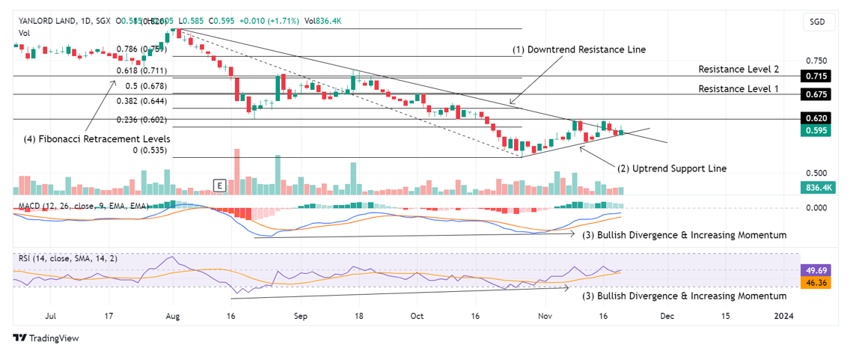Click Jul on the time axis
This screenshot has width=868, height=360.
(x=50, y=316)
